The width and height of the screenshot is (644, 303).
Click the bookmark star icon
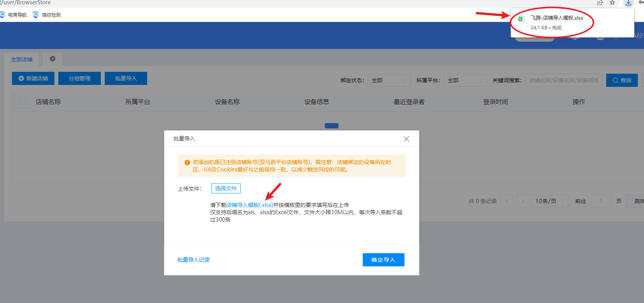click(612, 3)
